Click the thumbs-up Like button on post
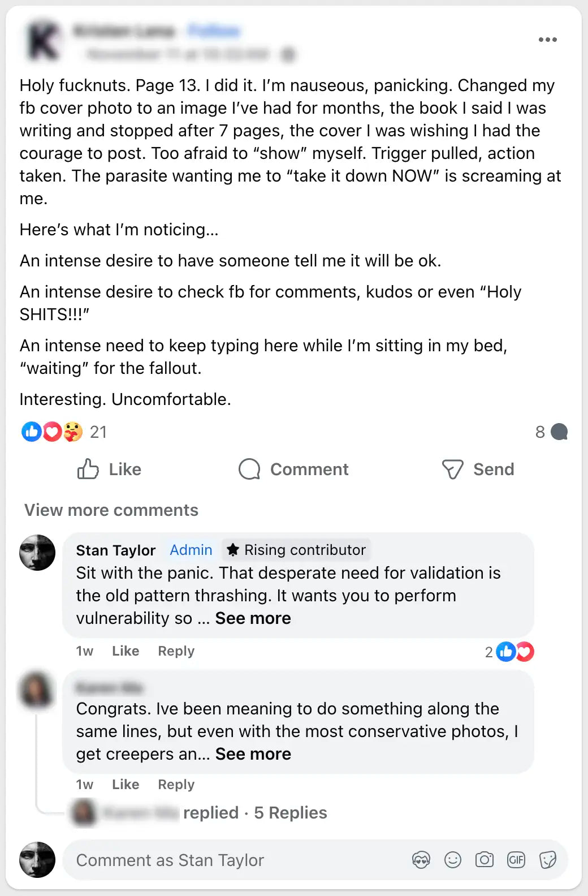588x896 pixels. pos(110,469)
